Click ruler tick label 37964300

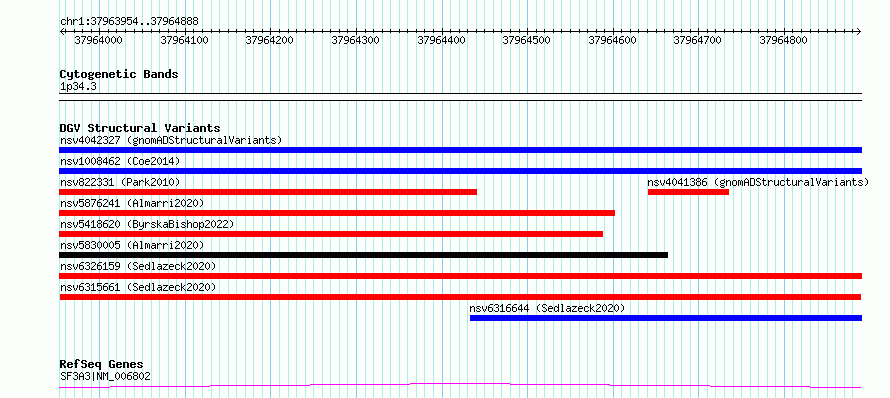click(x=355, y=40)
